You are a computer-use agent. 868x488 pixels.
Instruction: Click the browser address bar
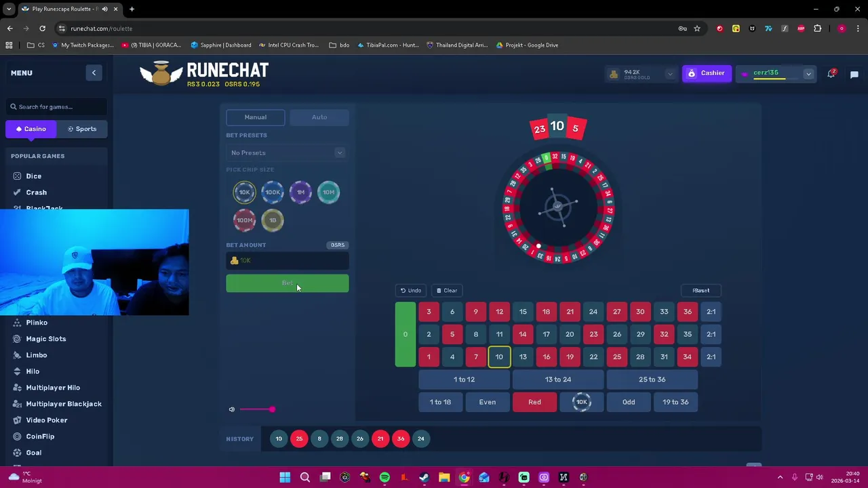click(x=366, y=28)
